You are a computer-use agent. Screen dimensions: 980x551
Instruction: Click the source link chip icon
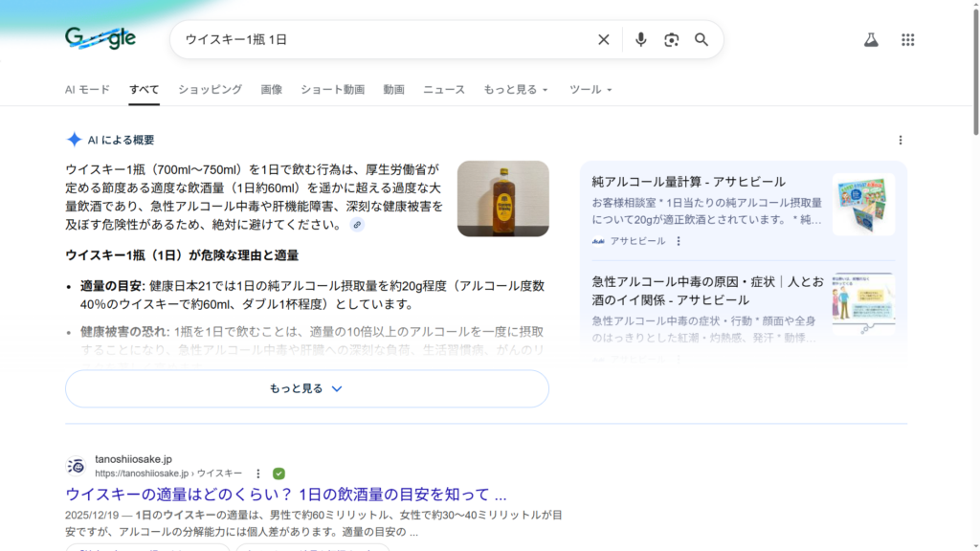coord(357,225)
